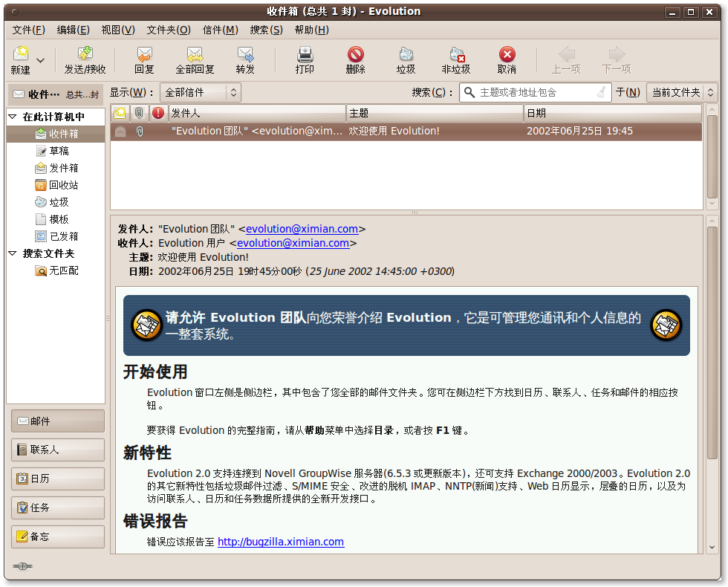Select the 已发箱 sent folder
This screenshot has height=587, width=728.
[56, 236]
